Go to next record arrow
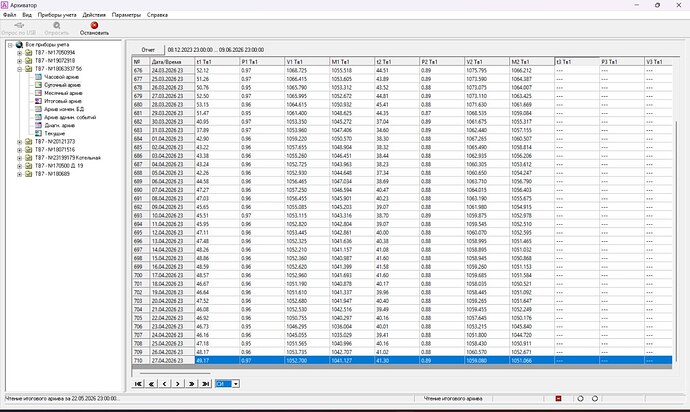Image resolution: width=690 pixels, height=412 pixels. point(178,384)
